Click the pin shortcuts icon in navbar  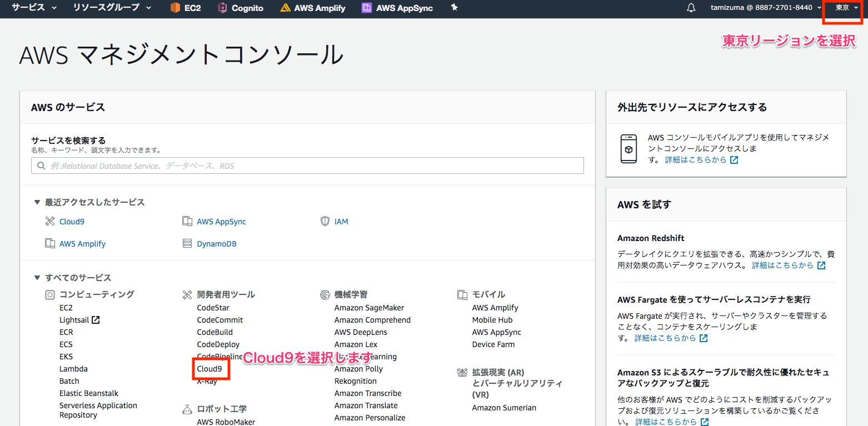455,7
